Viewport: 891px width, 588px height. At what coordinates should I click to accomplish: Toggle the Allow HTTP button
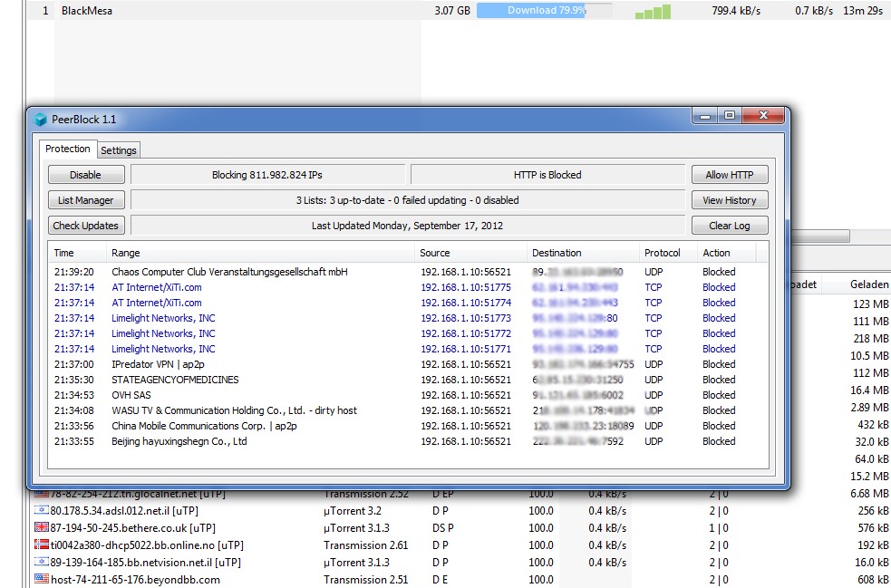click(729, 175)
